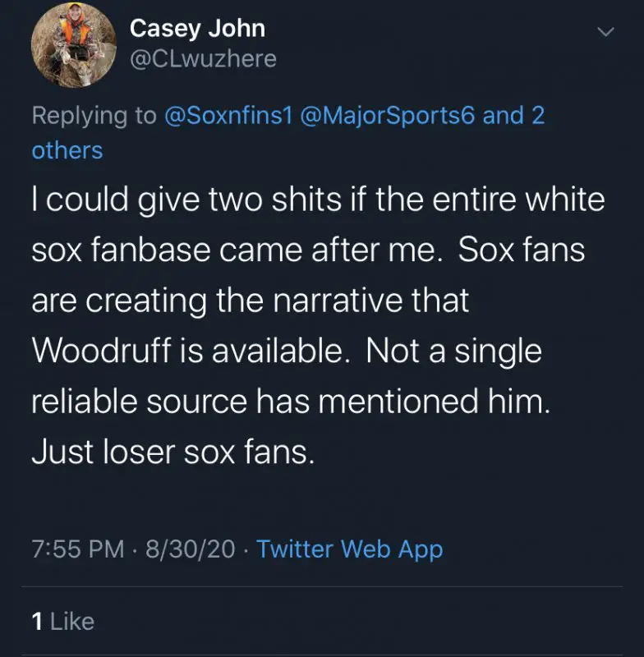Click the first line of tweet text

pos(318,200)
